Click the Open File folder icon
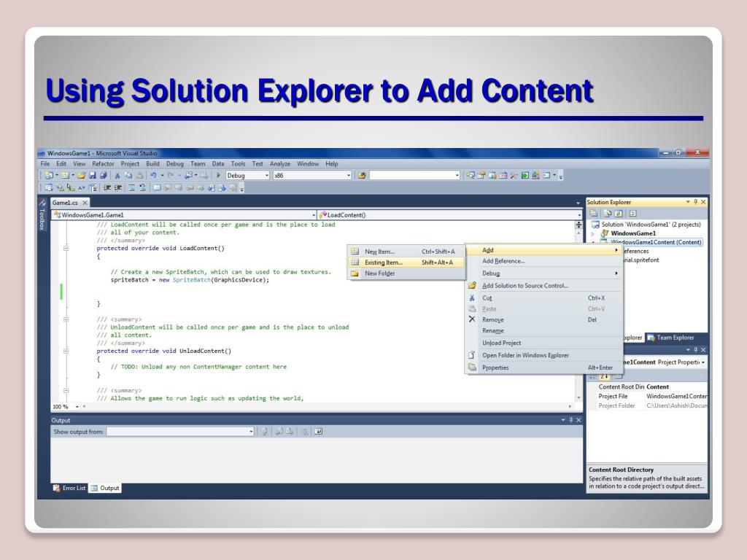The height and width of the screenshot is (560, 747). point(82,175)
